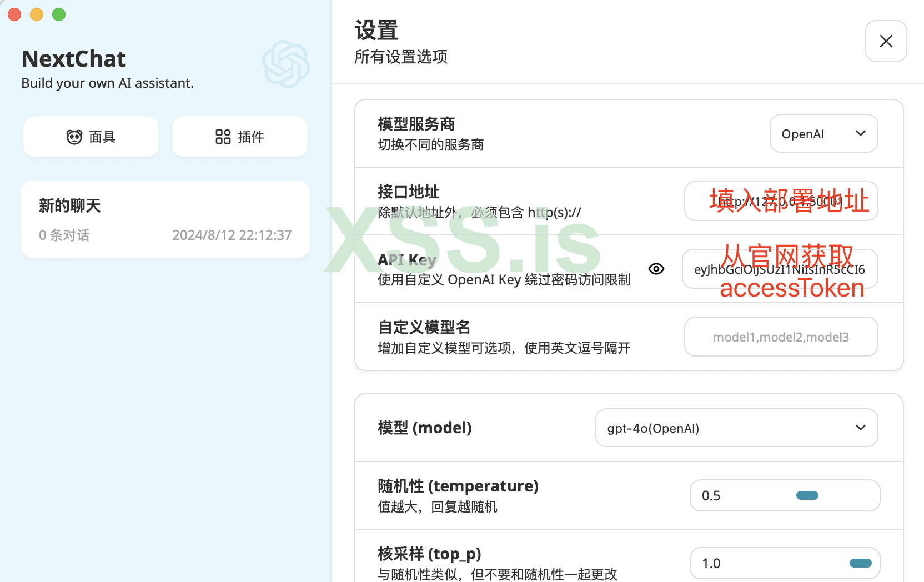Focus the 接口地址 endpoint URL field
This screenshot has height=582, width=924.
tap(781, 201)
